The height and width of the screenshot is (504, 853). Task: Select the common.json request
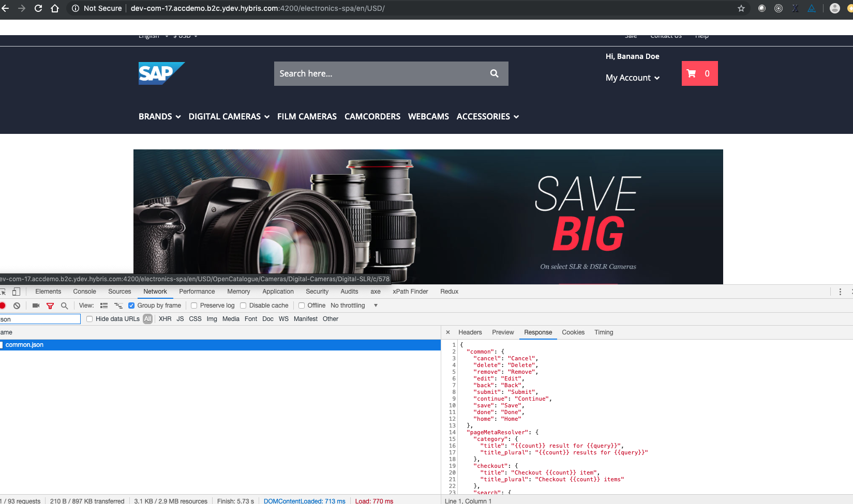coord(25,344)
